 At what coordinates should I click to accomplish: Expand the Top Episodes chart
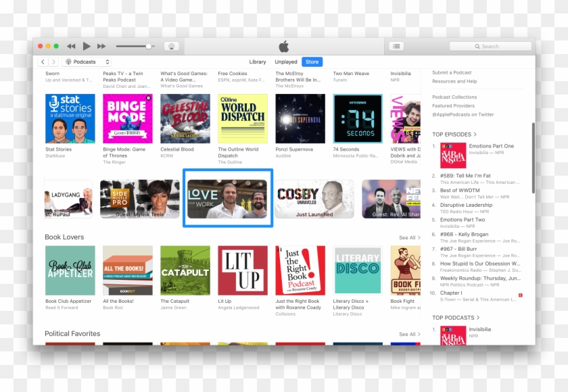coord(455,134)
